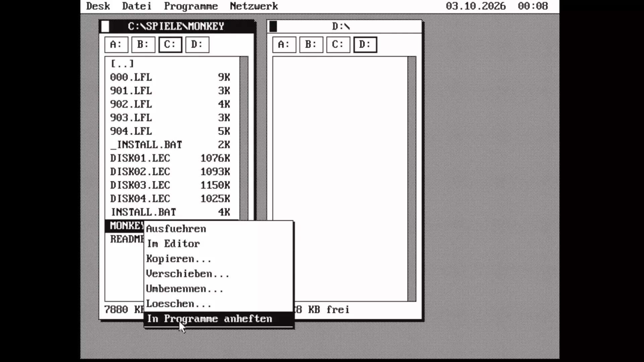Choose Im Editor in the context menu
Screen dimensions: 644x362
(x=219, y=244)
